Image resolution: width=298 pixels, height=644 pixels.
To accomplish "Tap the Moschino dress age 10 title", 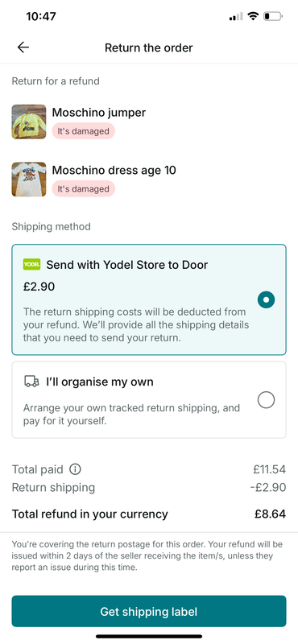I will pos(114,170).
